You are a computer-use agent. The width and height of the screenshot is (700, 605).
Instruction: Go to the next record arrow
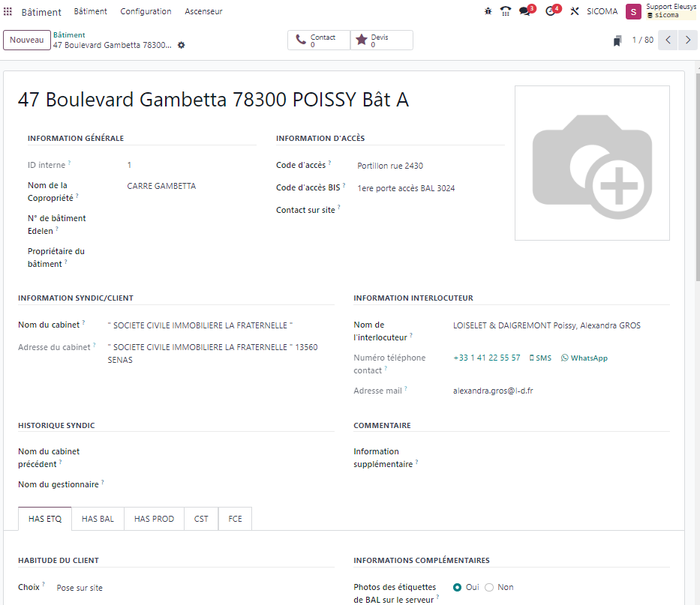(687, 40)
